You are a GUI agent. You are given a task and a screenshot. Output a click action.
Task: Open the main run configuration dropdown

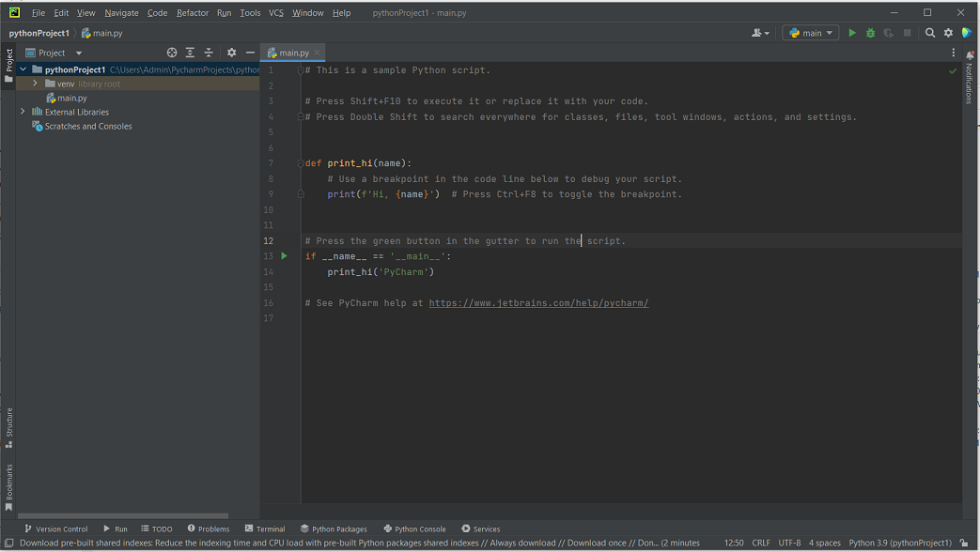click(x=811, y=33)
